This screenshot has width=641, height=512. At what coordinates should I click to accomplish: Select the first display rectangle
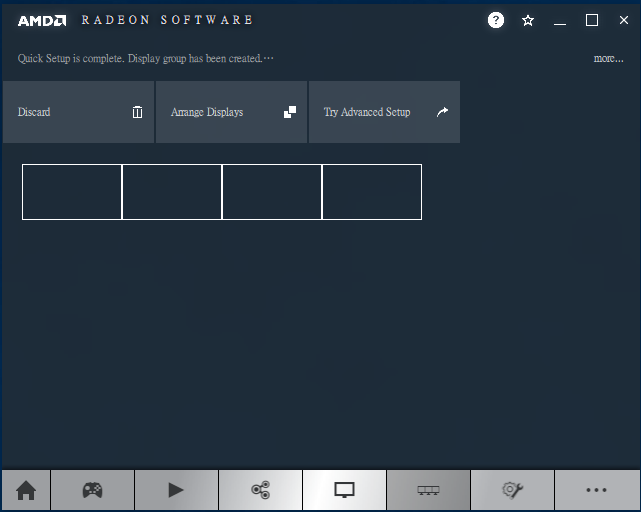72,192
